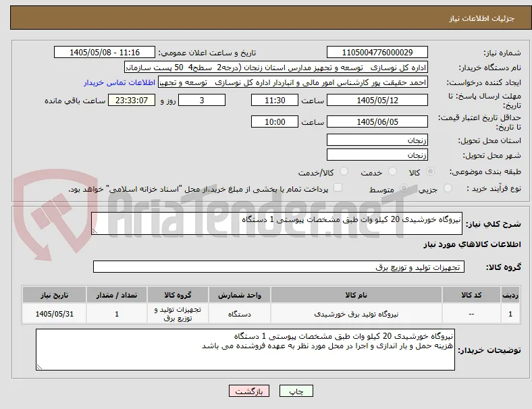Click the نوع فرآیند خرید label
The width and height of the screenshot is (532, 409).
pos(494,188)
